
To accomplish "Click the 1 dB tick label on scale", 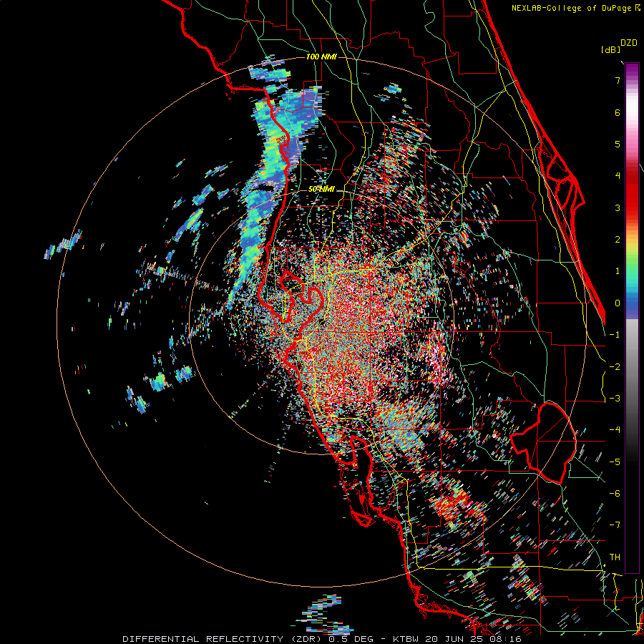I will click(x=618, y=271).
